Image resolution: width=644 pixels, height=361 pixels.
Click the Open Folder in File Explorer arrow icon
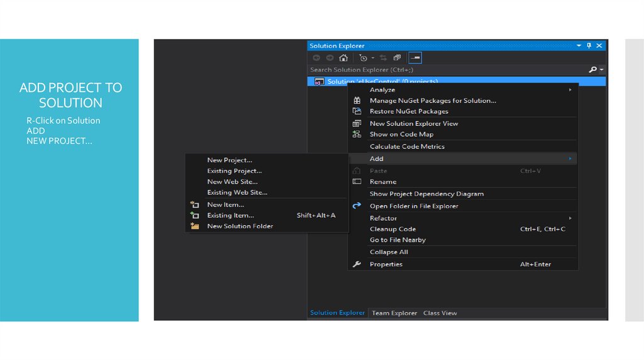tap(357, 206)
